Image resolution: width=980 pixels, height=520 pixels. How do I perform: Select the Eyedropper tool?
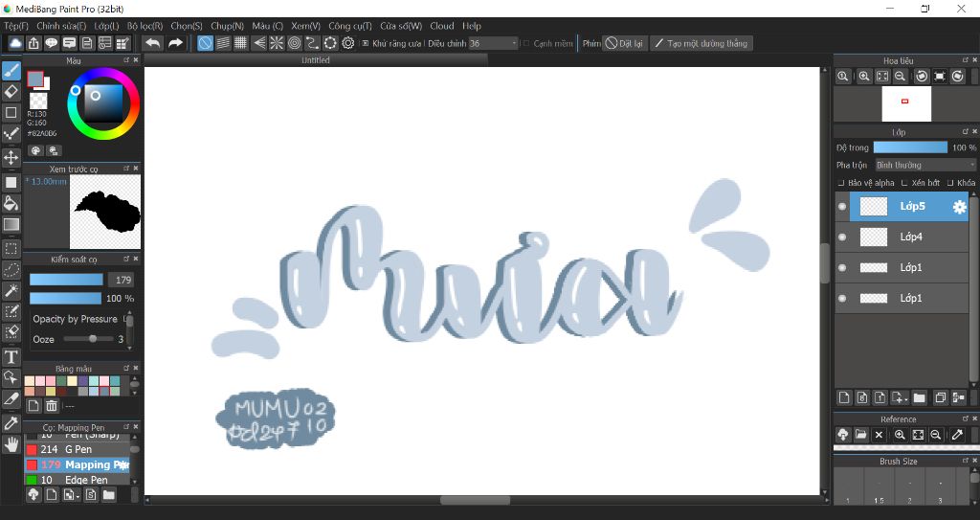coord(11,423)
